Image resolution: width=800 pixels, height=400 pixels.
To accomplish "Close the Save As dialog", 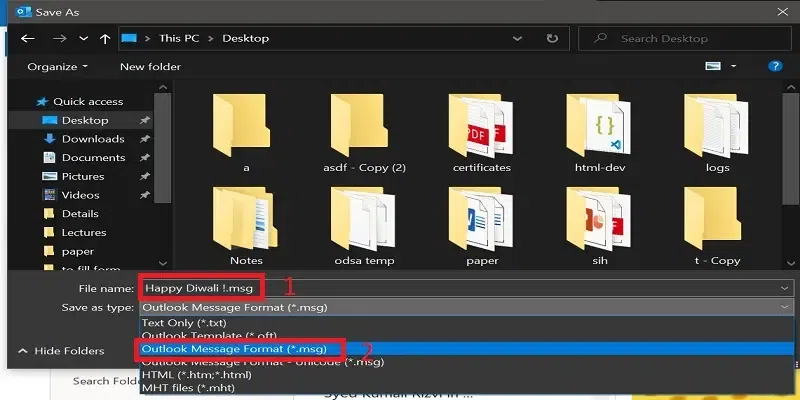I will (x=782, y=12).
